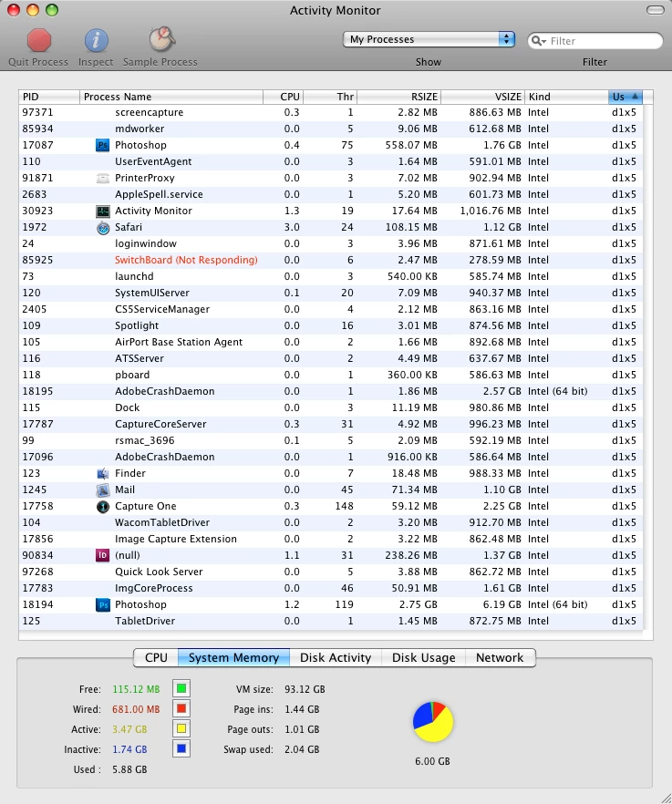The image size is (672, 804).
Task: Select the launchd process row
Action: [331, 276]
